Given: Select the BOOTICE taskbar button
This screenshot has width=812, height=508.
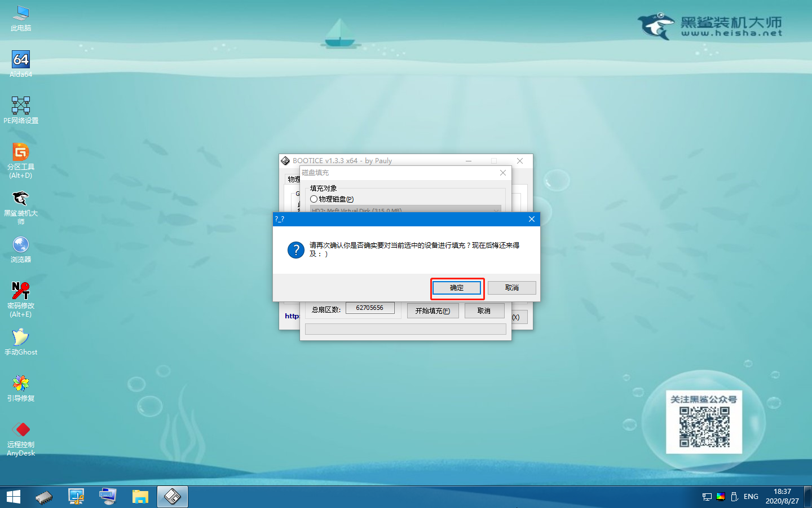Looking at the screenshot, I should coord(172,497).
